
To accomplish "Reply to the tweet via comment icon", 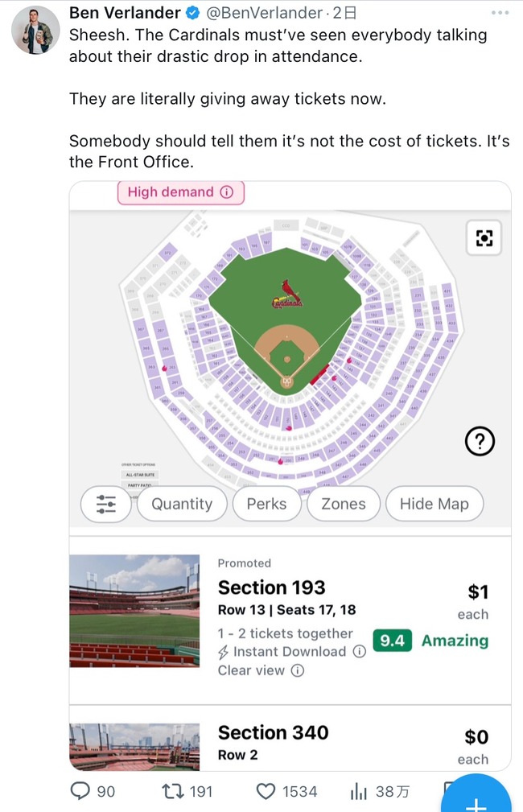I will tap(80, 791).
